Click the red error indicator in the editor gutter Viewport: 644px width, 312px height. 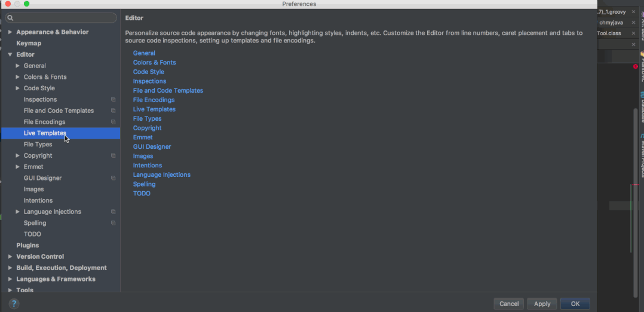pyautogui.click(x=636, y=66)
